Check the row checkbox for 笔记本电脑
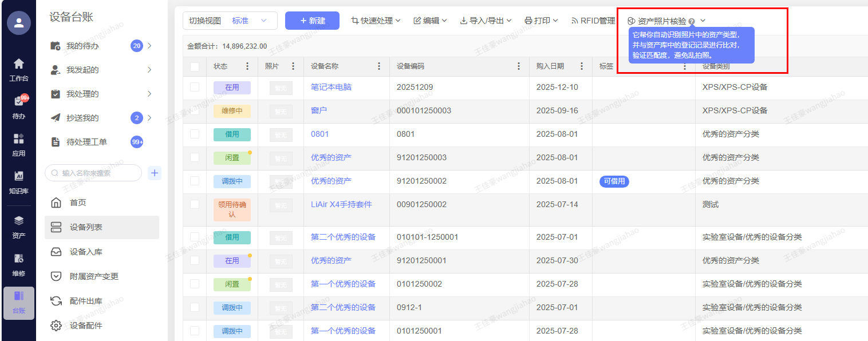Image resolution: width=868 pixels, height=341 pixels. (195, 87)
